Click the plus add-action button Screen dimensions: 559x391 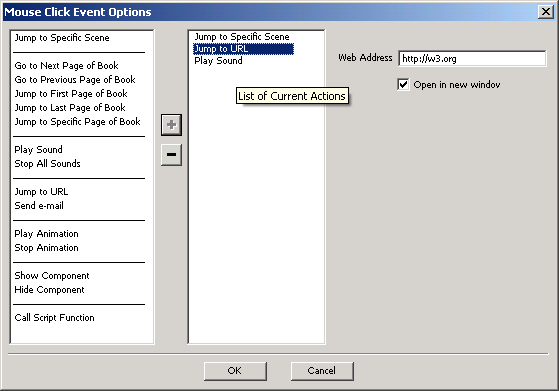pos(171,125)
